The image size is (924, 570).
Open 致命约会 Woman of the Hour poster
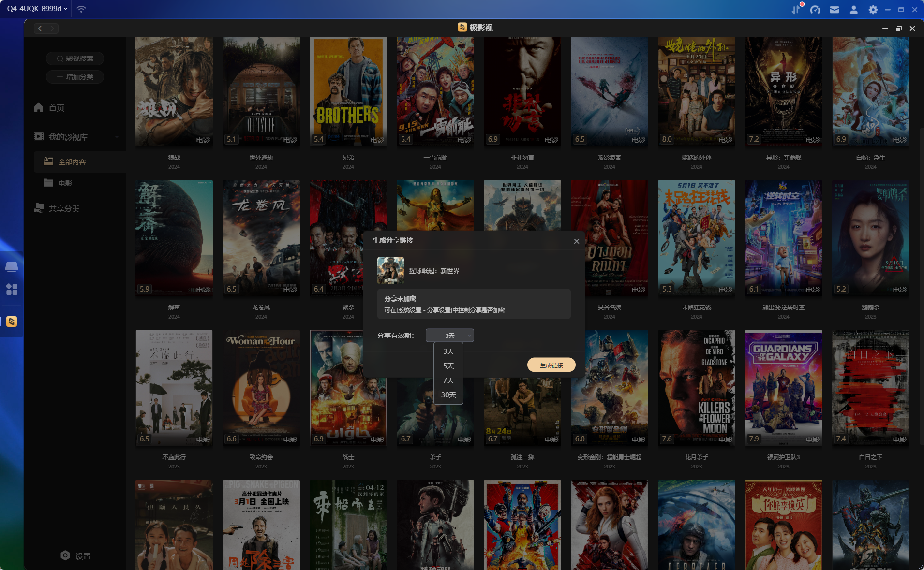261,388
